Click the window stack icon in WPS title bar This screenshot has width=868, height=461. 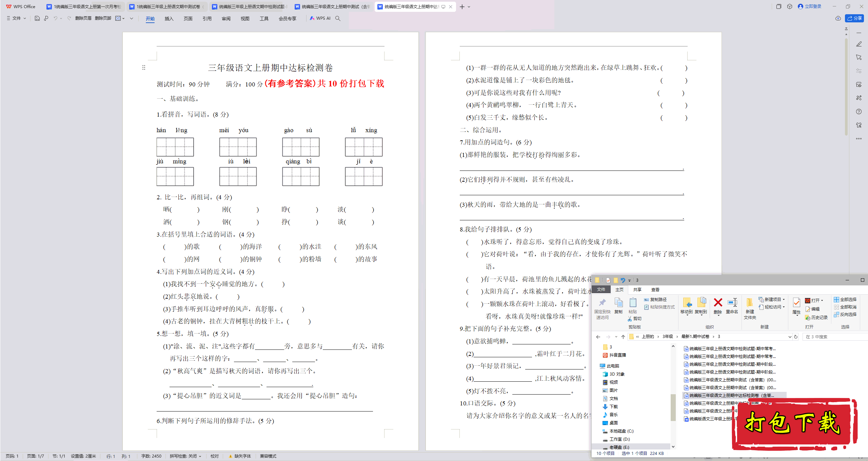tap(779, 6)
